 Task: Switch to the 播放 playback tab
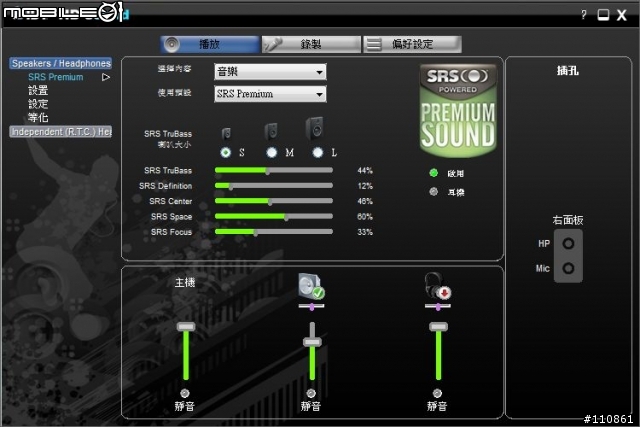point(210,44)
